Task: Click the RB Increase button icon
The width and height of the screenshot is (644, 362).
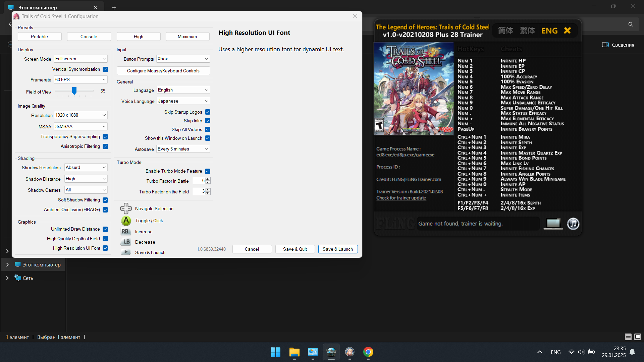Action: 125,232
